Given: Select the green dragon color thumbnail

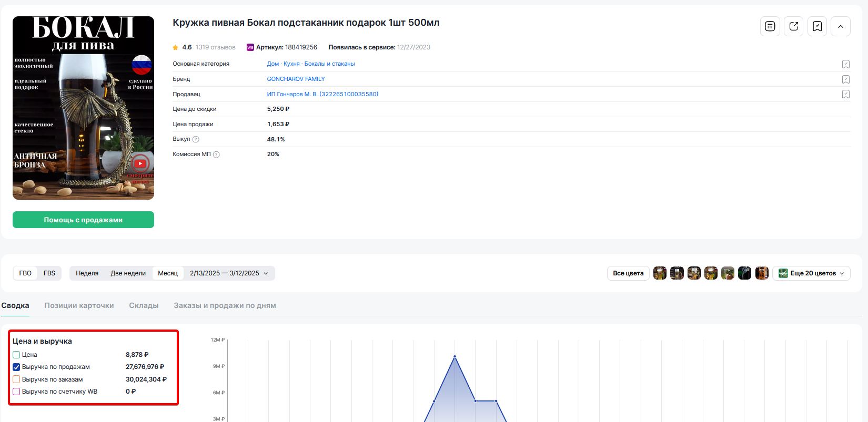Looking at the screenshot, I should (728, 273).
